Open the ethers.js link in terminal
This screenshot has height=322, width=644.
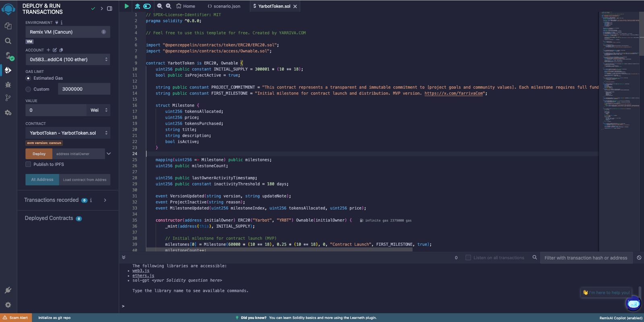tap(143, 276)
